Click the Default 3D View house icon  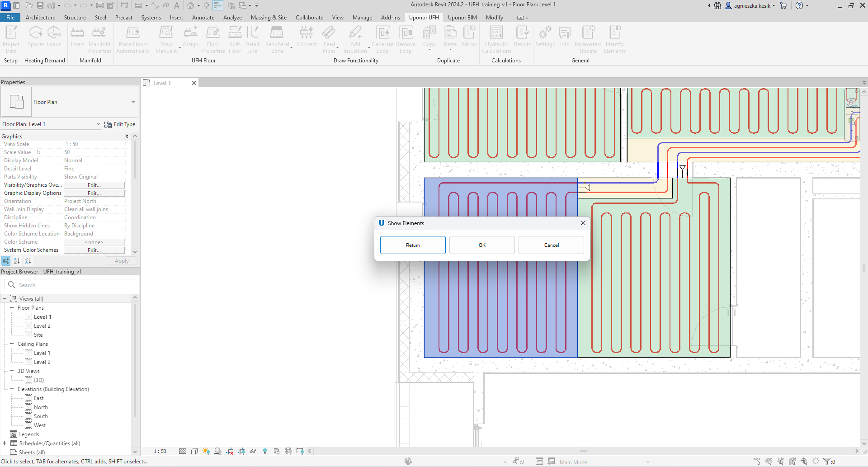coord(191,5)
